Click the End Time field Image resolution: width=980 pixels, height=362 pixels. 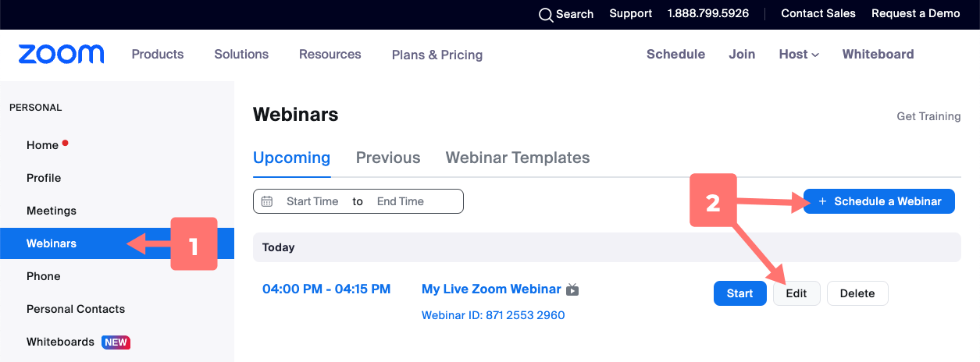[x=401, y=201]
